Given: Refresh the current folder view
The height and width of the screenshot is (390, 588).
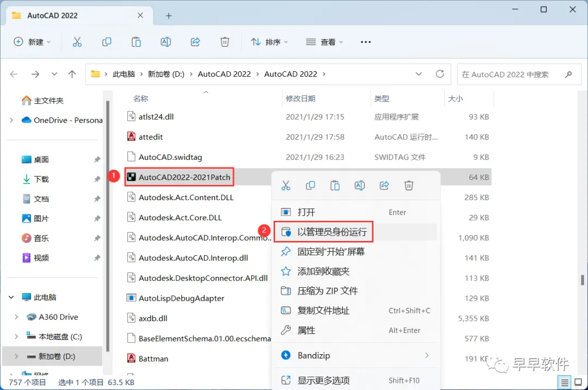Looking at the screenshot, I should 440,74.
